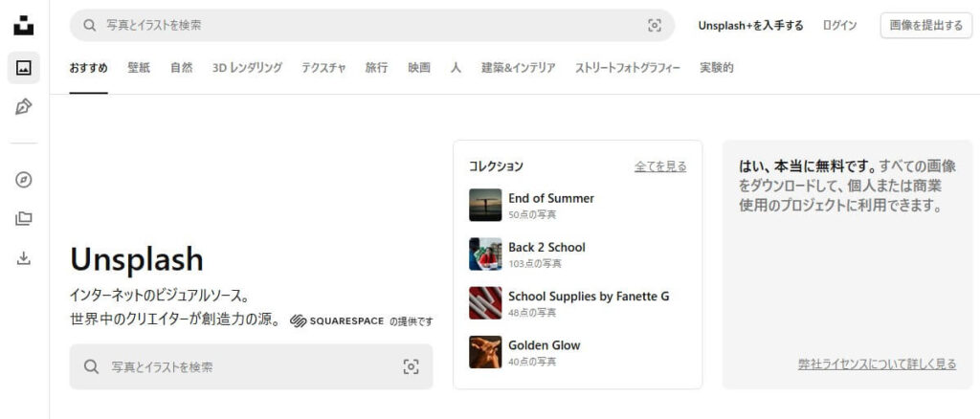The height and width of the screenshot is (419, 980).
Task: Open the explore compass icon in sidebar
Action: (24, 180)
